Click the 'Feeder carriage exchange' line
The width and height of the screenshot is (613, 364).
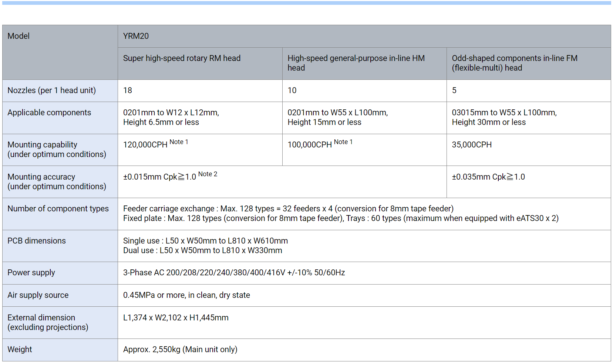coord(288,209)
